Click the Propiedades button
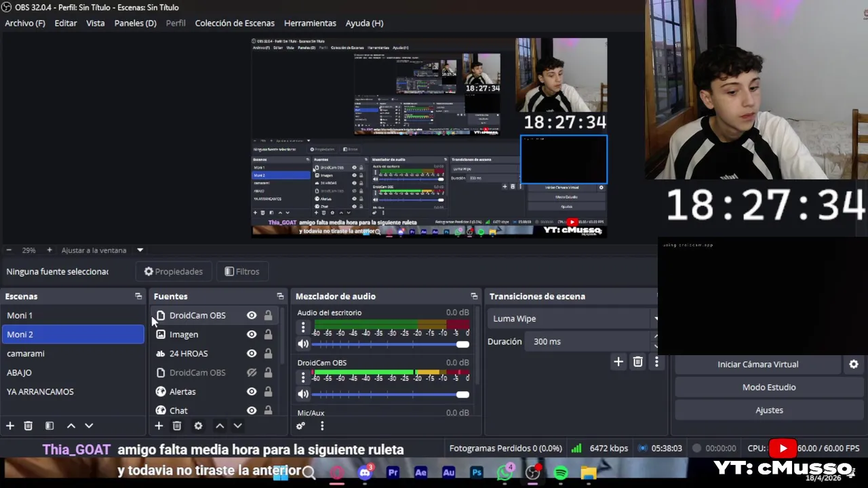This screenshot has height=488, width=868. pyautogui.click(x=174, y=271)
